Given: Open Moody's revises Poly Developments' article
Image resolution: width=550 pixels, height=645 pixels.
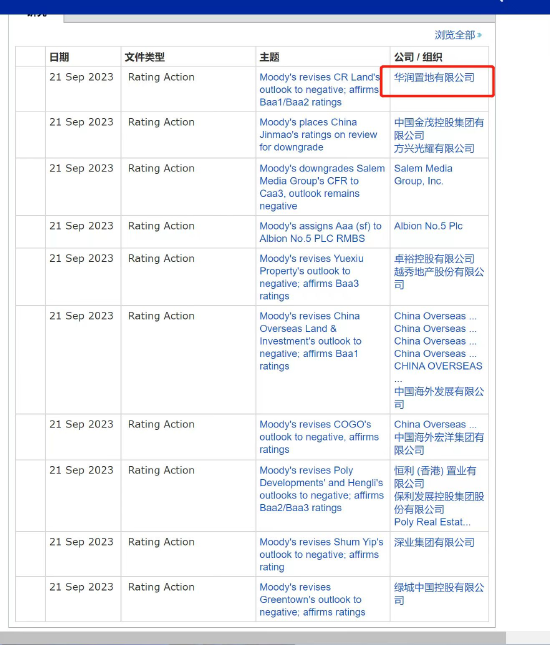Looking at the screenshot, I should pos(321,489).
